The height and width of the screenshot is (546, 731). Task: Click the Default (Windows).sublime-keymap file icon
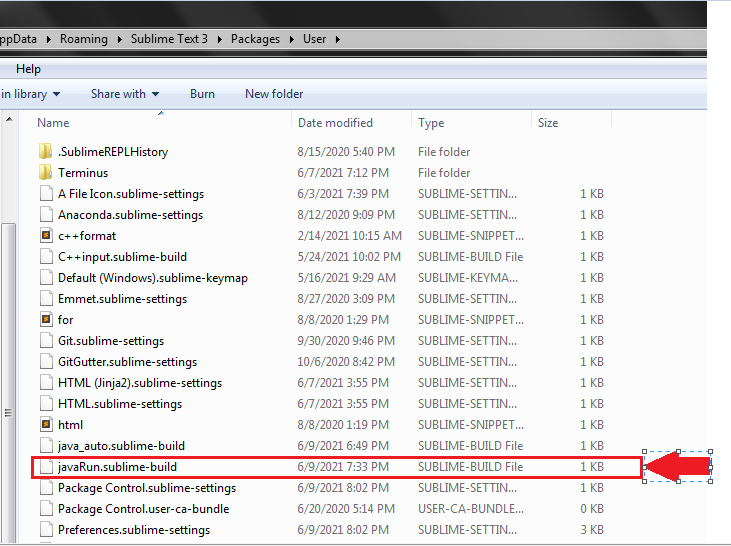46,277
